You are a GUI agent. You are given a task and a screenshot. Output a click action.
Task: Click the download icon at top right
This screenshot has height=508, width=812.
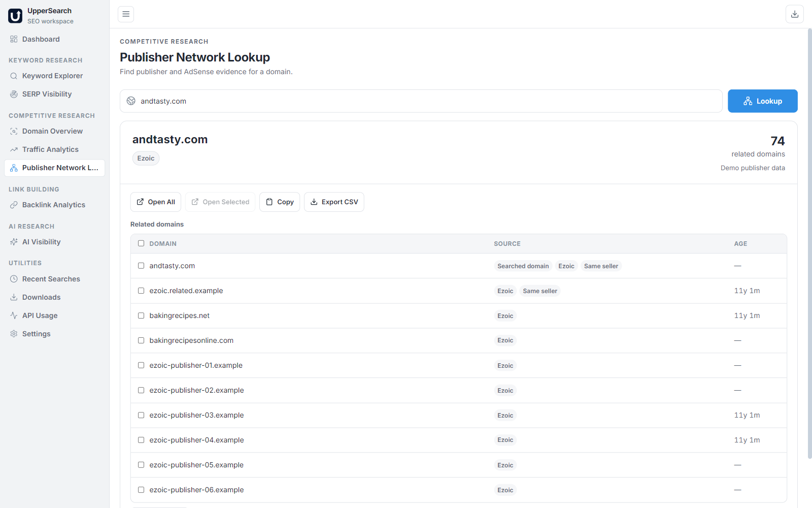795,14
